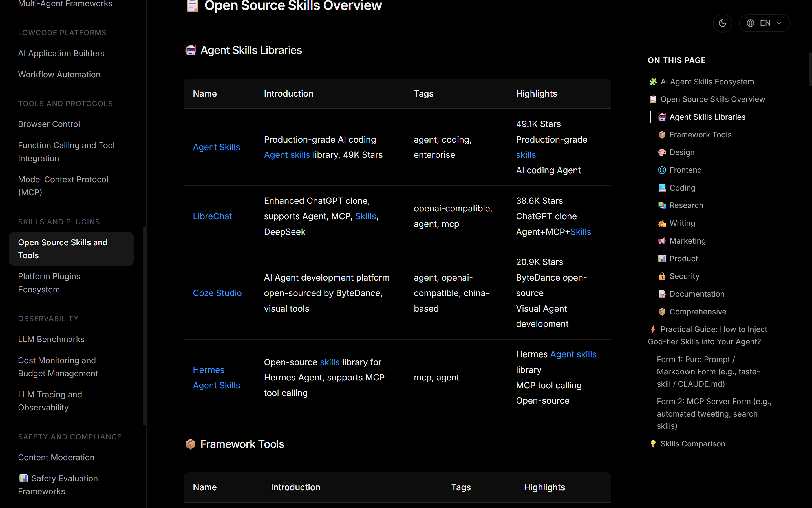This screenshot has width=812, height=508.
Task: Click the writing hand icon next to Writing
Action: tap(662, 223)
